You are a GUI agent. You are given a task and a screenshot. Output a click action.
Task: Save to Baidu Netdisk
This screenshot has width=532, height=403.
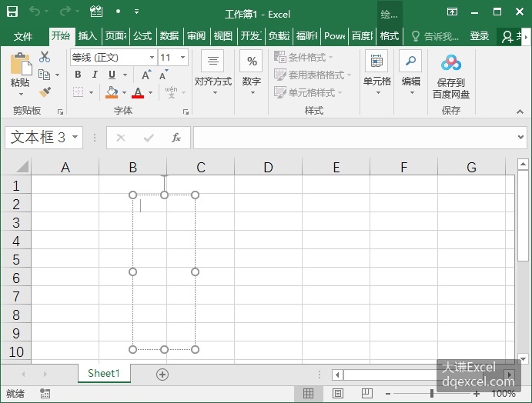451,77
